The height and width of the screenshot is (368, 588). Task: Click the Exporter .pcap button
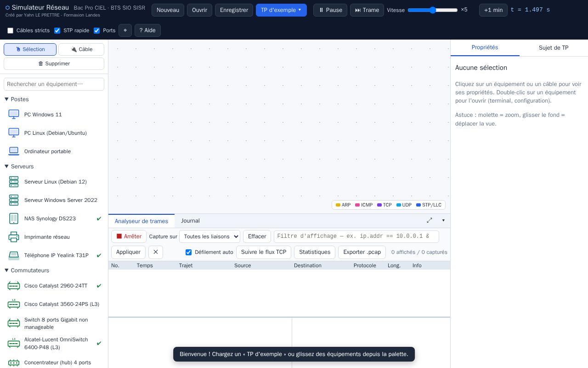click(362, 252)
